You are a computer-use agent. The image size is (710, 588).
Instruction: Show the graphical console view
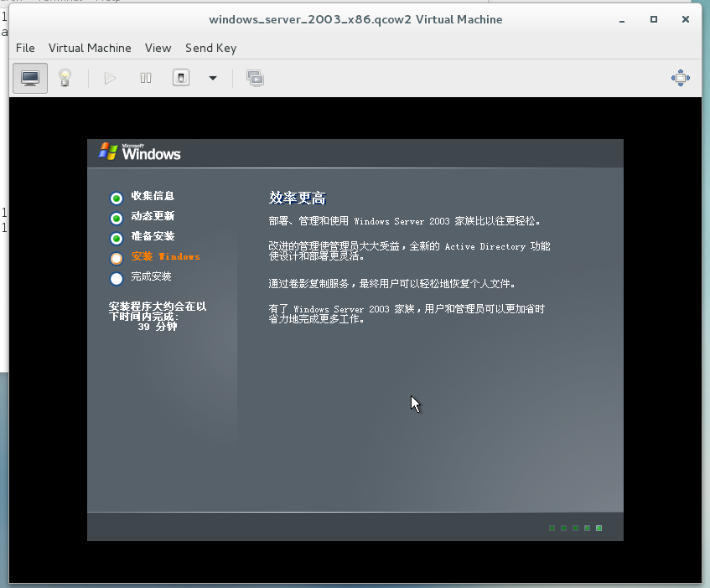coord(30,78)
